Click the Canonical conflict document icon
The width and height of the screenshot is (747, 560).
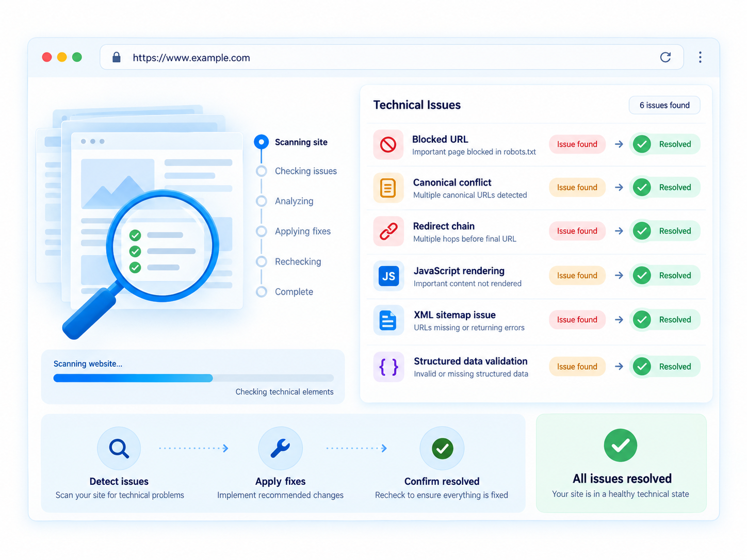[388, 188]
